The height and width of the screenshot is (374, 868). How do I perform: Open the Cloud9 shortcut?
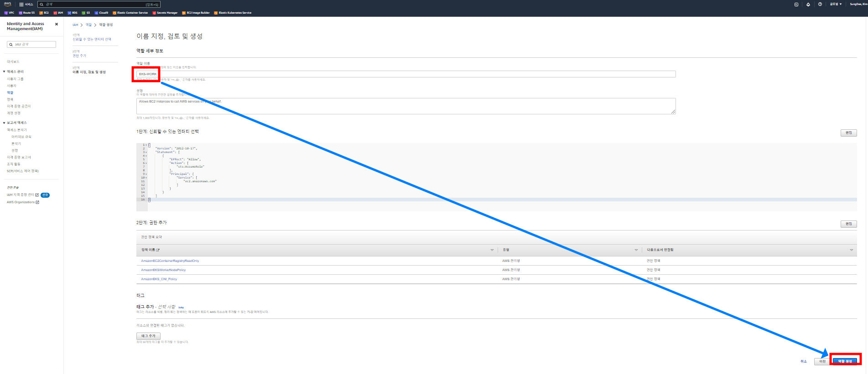tap(101, 13)
